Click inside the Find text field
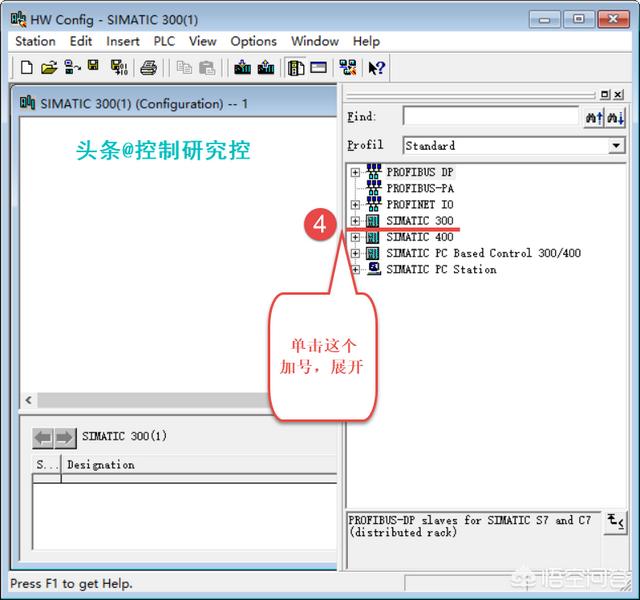The image size is (640, 600). point(491,116)
